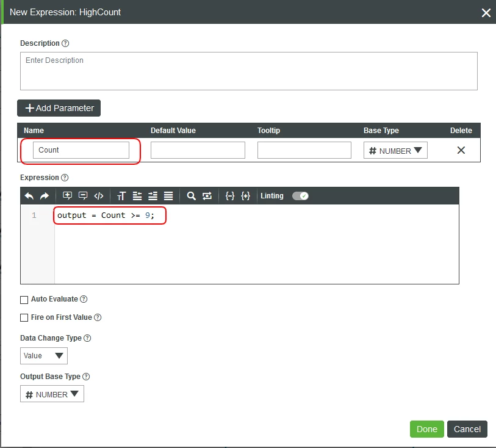The width and height of the screenshot is (496, 448).
Task: Click the remove comment icon
Action: click(83, 196)
